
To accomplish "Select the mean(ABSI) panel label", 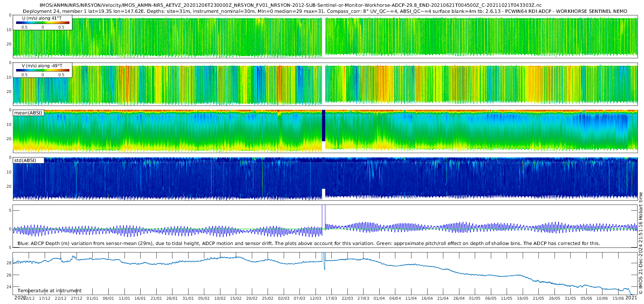I will (28, 113).
